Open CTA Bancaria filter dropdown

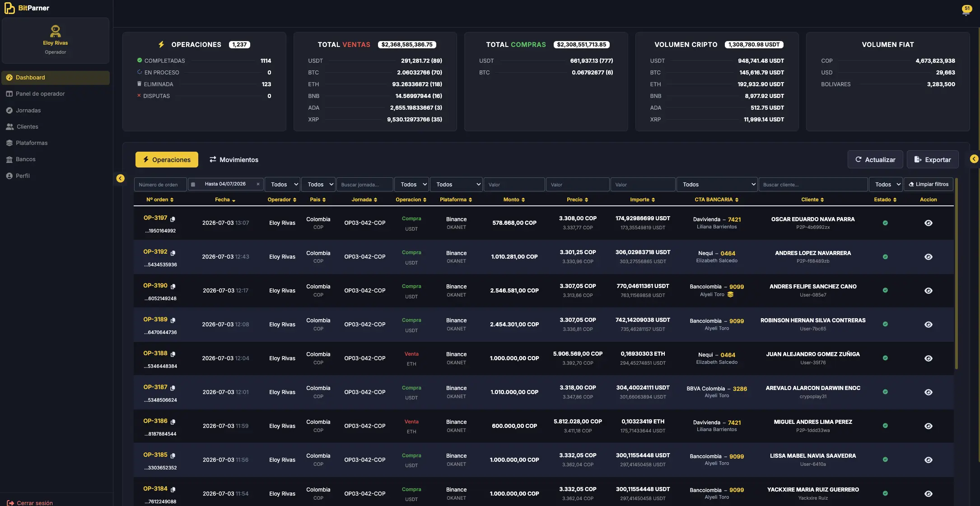pyautogui.click(x=717, y=184)
